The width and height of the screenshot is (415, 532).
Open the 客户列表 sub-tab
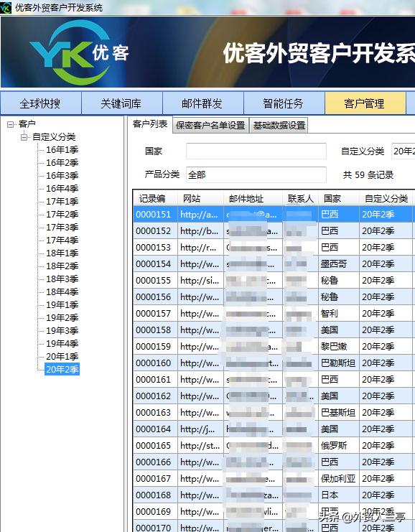tap(150, 124)
